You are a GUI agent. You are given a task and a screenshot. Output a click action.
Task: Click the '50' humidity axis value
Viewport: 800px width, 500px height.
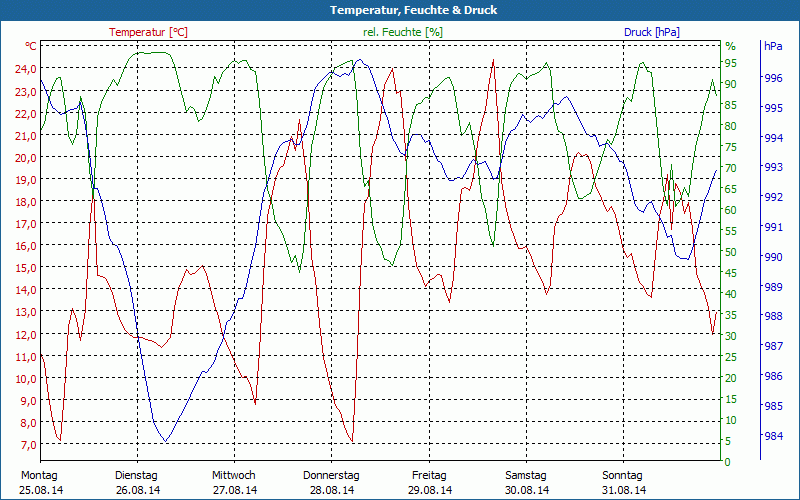[731, 252]
